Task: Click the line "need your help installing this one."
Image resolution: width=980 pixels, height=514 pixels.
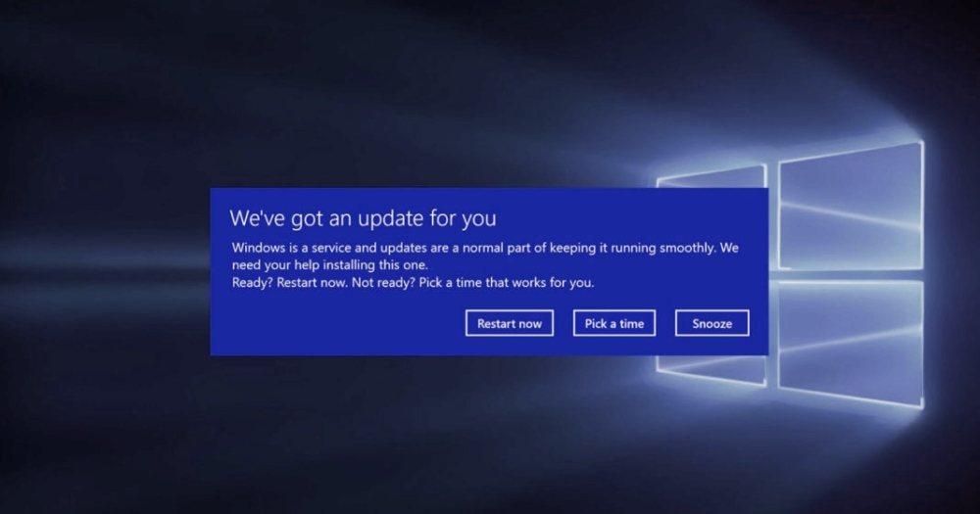Action: 330,264
